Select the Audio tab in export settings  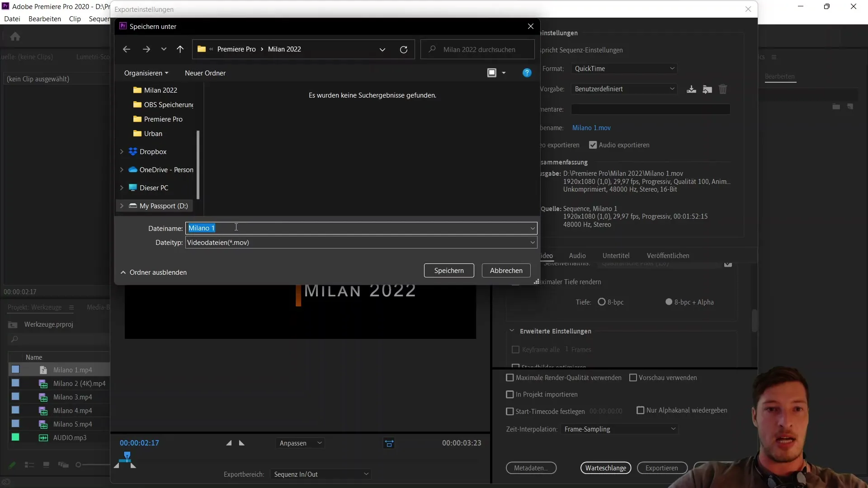tap(576, 255)
